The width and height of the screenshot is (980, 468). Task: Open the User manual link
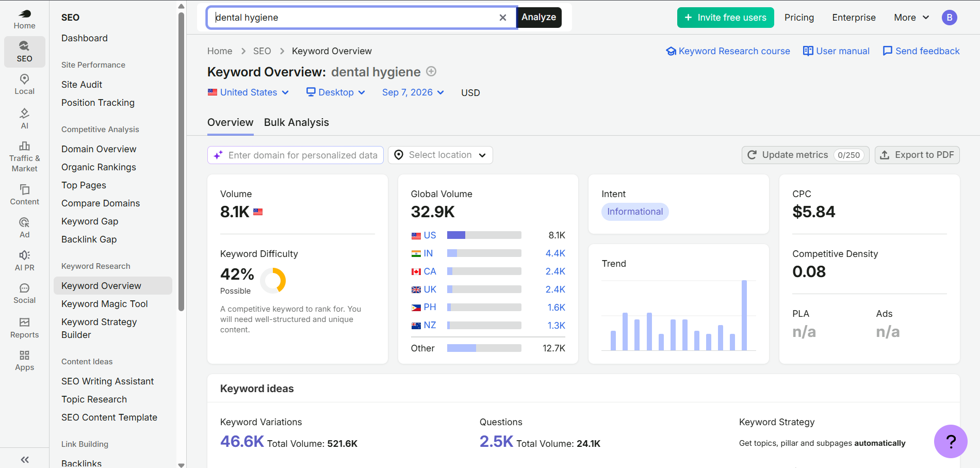836,51
